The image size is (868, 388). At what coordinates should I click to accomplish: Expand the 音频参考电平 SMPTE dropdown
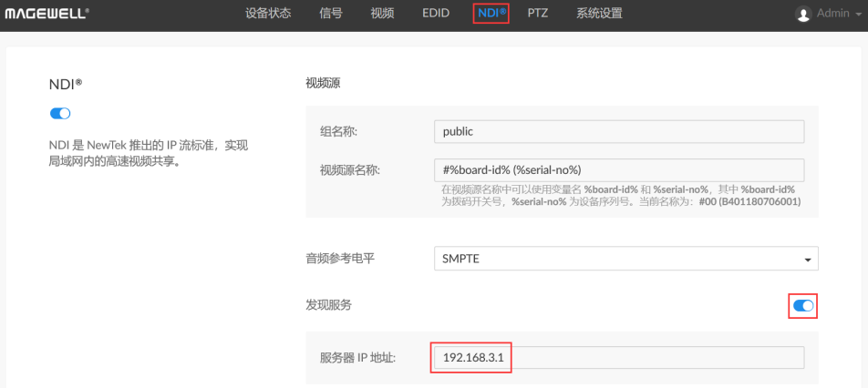pyautogui.click(x=626, y=259)
